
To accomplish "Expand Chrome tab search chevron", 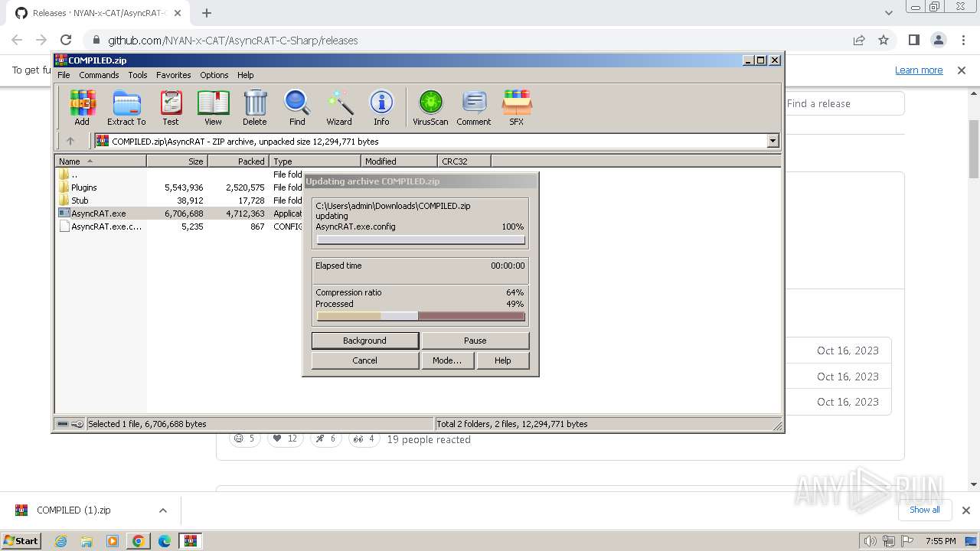I will [888, 13].
